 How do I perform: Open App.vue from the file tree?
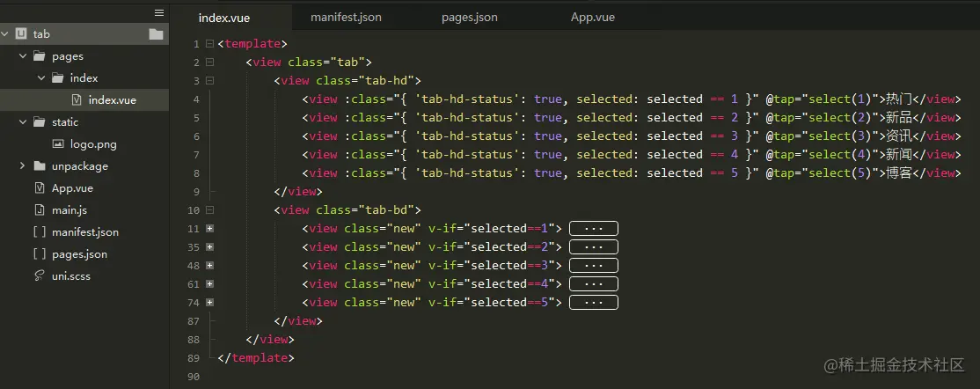click(72, 187)
